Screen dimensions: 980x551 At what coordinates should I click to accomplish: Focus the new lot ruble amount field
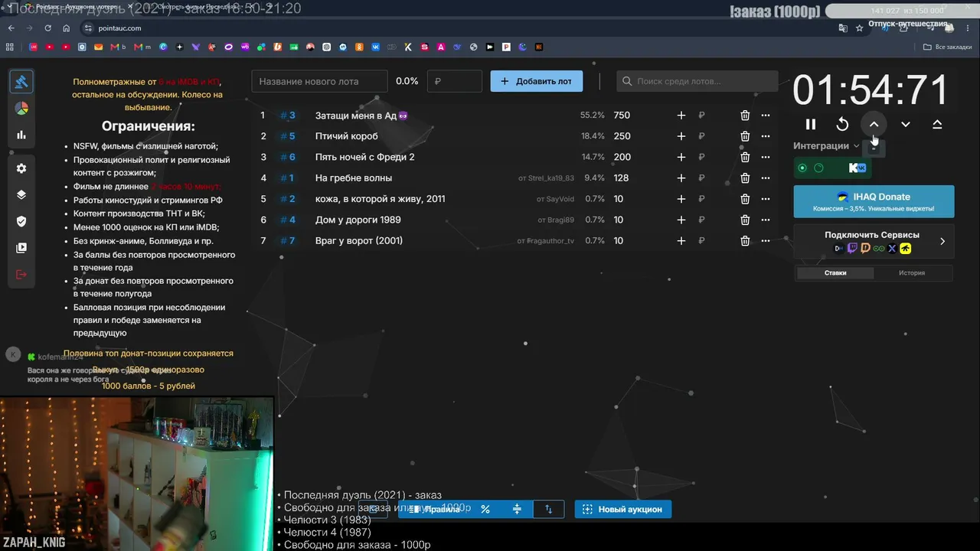pyautogui.click(x=455, y=81)
